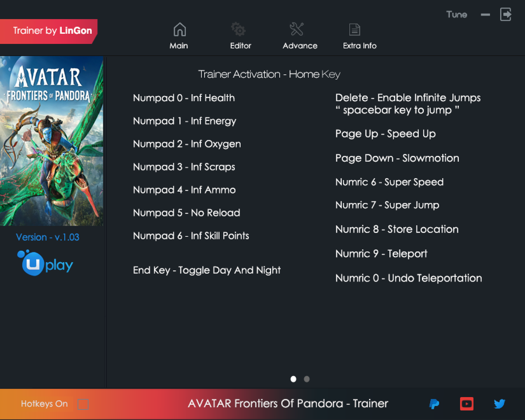
Task: Click Numric 6 - Super Speed
Action: tap(389, 182)
